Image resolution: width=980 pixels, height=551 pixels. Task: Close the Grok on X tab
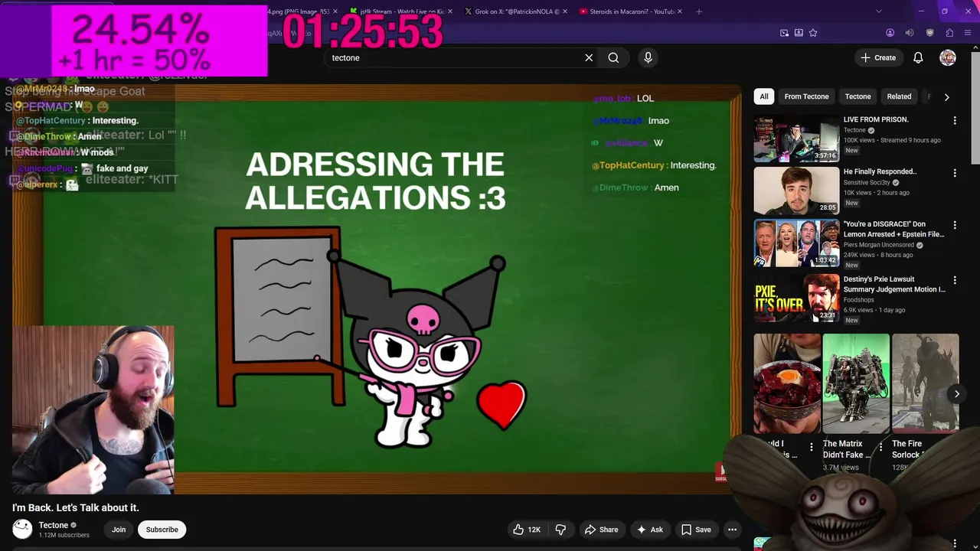point(565,11)
